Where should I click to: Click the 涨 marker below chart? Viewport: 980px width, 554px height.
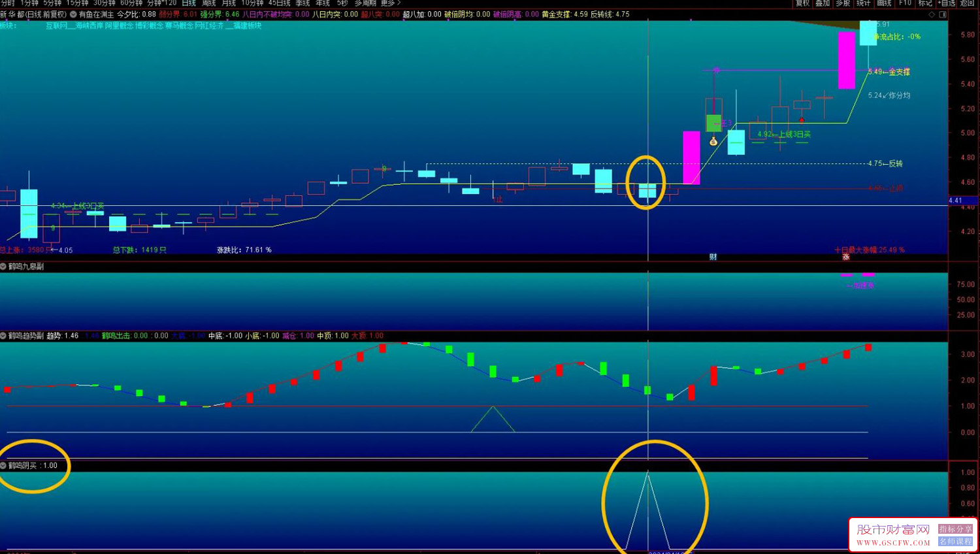846,257
